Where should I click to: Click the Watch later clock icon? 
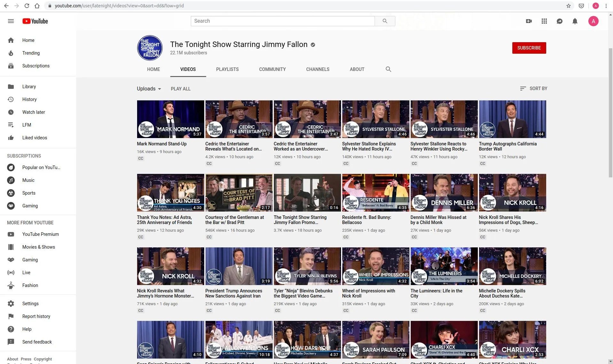tap(11, 112)
